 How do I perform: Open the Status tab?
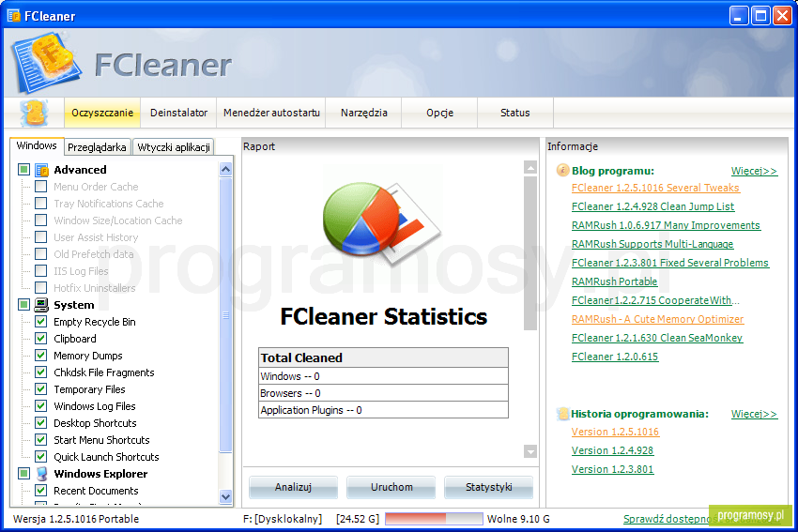point(515,113)
